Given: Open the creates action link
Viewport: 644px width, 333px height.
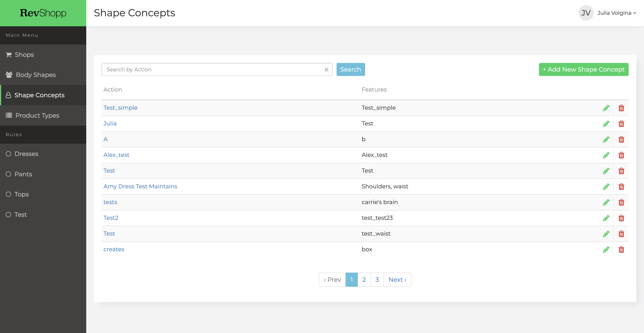Looking at the screenshot, I should click(x=114, y=249).
